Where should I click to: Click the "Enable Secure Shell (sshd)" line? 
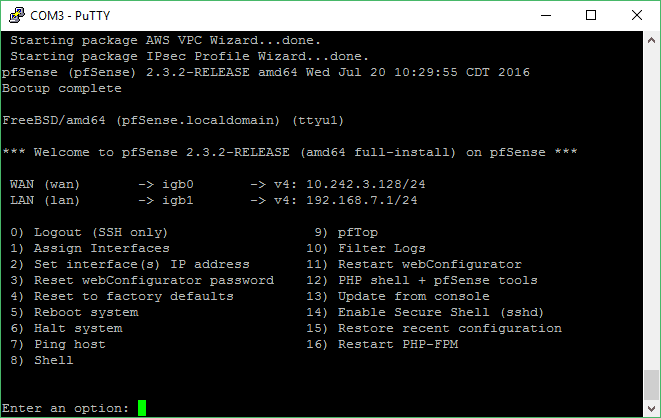425,312
